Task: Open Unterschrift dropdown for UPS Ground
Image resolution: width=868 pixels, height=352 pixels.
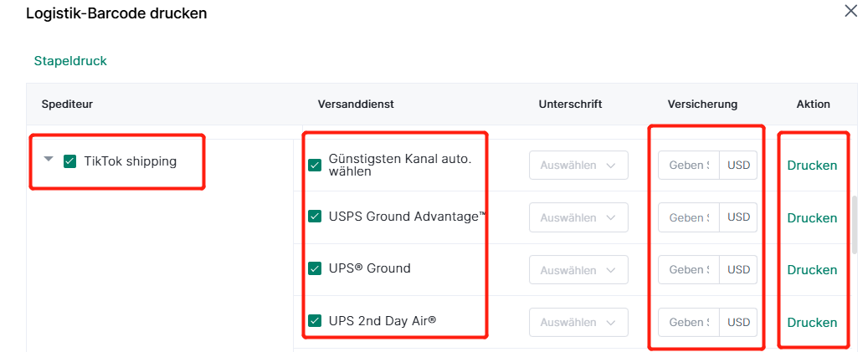Action: [578, 270]
